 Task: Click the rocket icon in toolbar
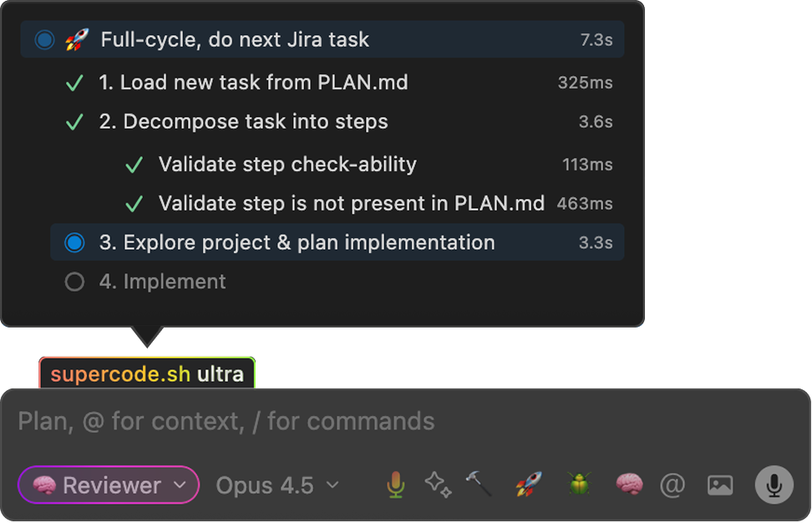point(528,485)
